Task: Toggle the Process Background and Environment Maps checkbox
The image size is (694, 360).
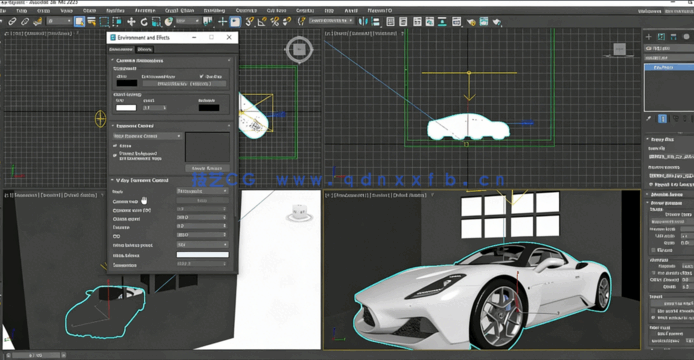Action: pos(115,155)
